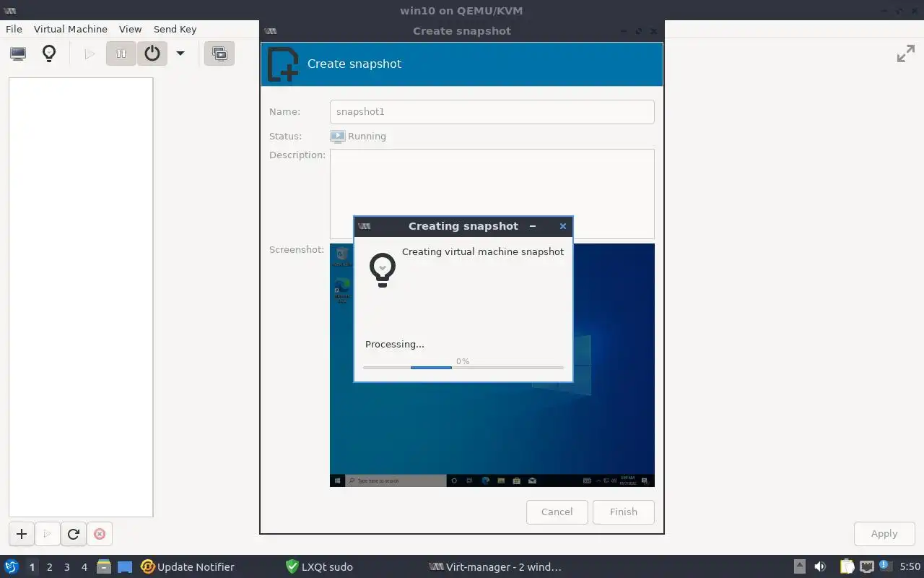
Task: Open the File menu
Action: (14, 29)
